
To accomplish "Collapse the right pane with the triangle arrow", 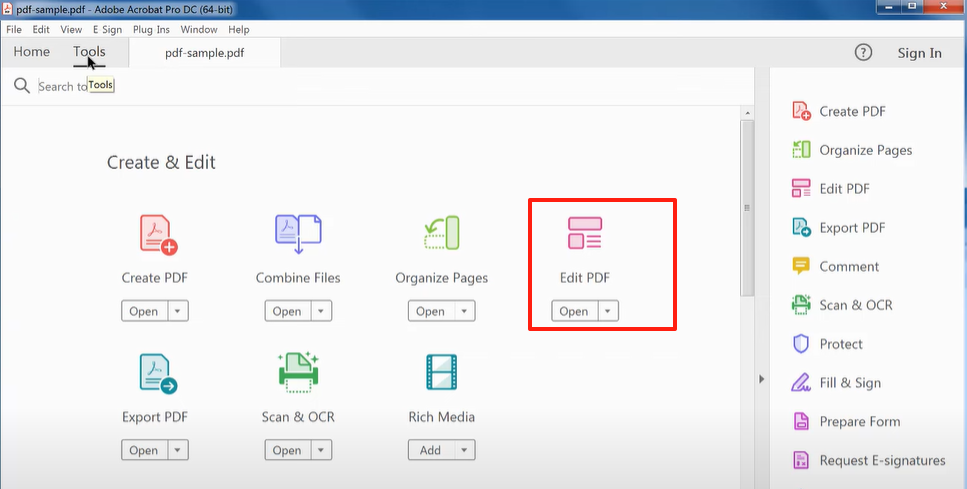I will click(x=762, y=379).
